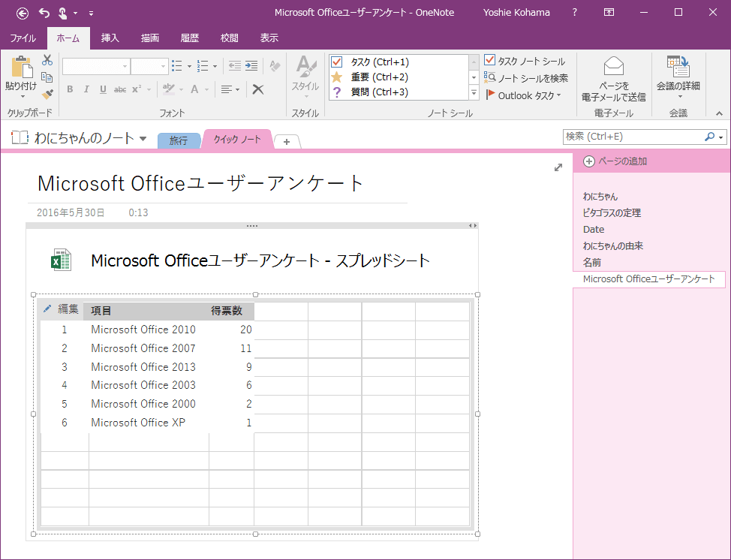Screen dimensions: 731x560
Task: Open the ribbon display options button
Action: point(609,13)
